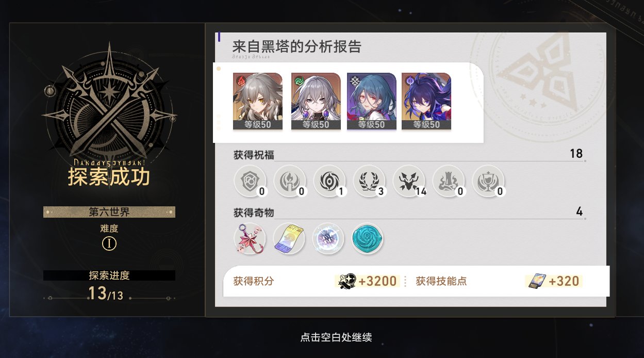This screenshot has width=644, height=358.
Task: View the first gray-haired character portrait
Action: 258,101
